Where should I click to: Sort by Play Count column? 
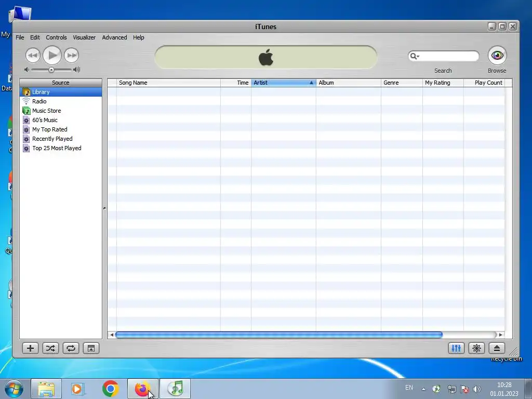pos(484,83)
